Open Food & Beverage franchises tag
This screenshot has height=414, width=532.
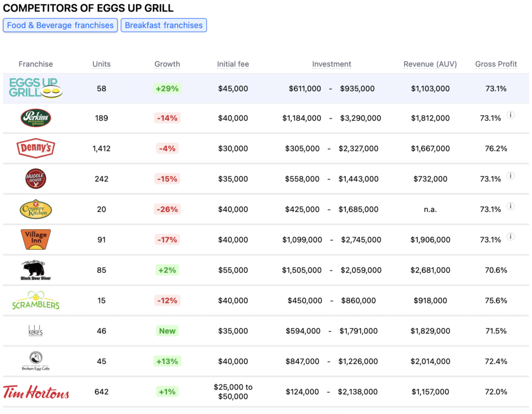pos(60,25)
